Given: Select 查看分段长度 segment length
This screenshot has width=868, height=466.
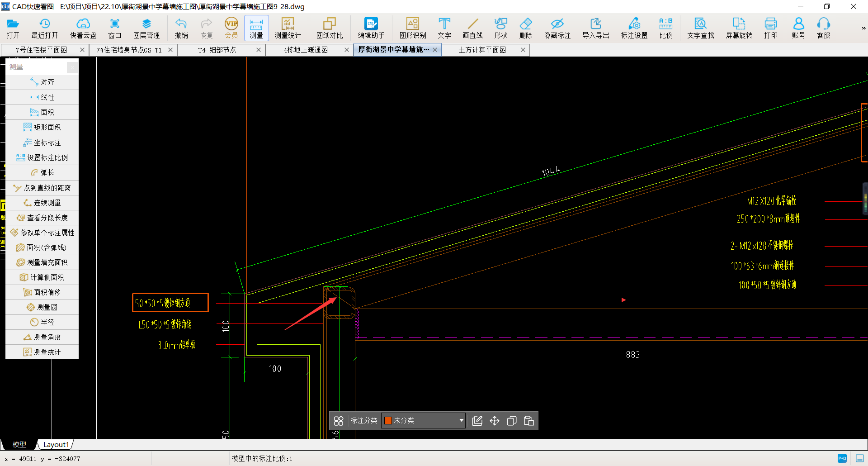Looking at the screenshot, I should coord(42,218).
